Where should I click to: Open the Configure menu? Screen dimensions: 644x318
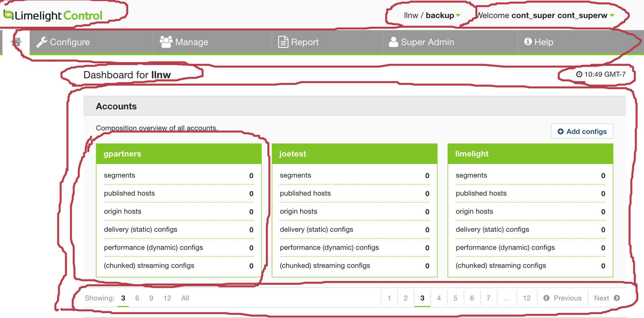click(x=92, y=42)
